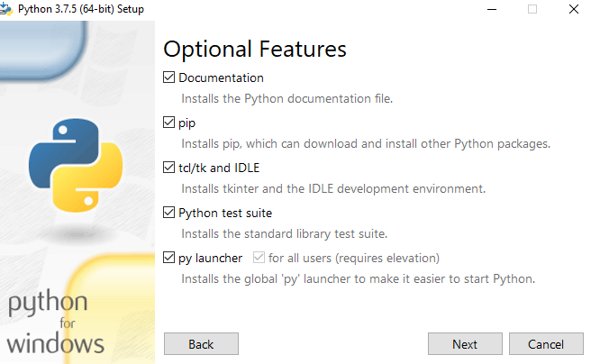Click the Back button
Image resolution: width=591 pixels, height=364 pixels.
pyautogui.click(x=201, y=343)
